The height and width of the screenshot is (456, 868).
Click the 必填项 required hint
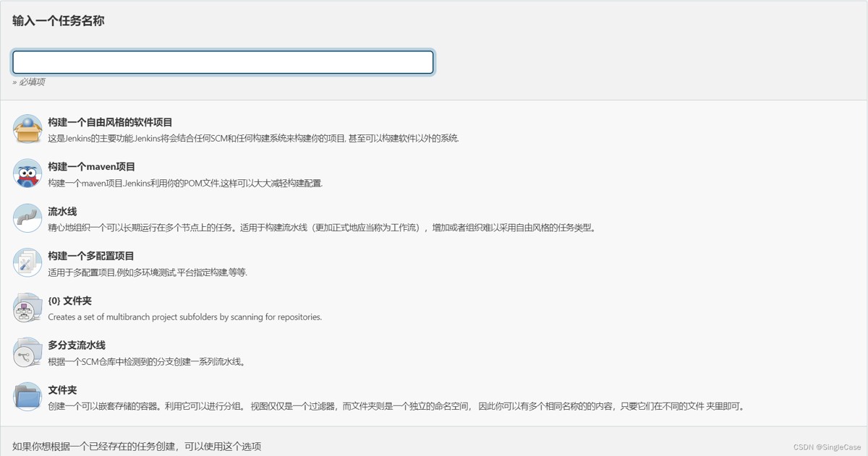click(x=28, y=82)
